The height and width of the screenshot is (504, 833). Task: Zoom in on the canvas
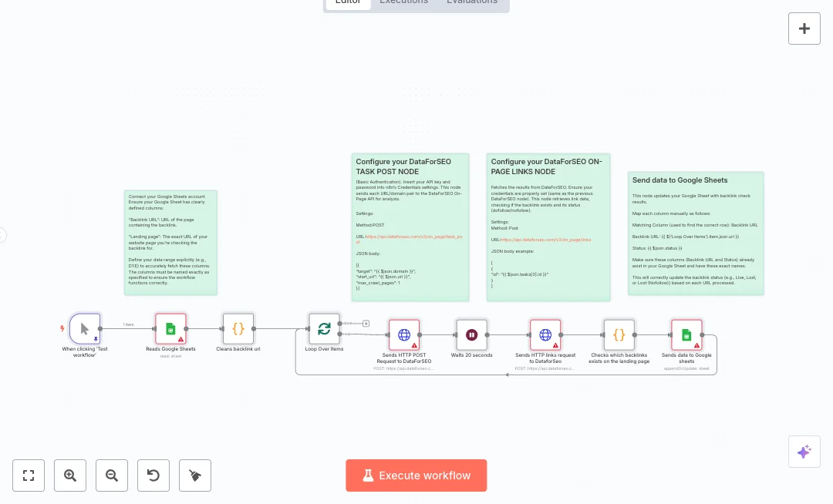tap(70, 475)
